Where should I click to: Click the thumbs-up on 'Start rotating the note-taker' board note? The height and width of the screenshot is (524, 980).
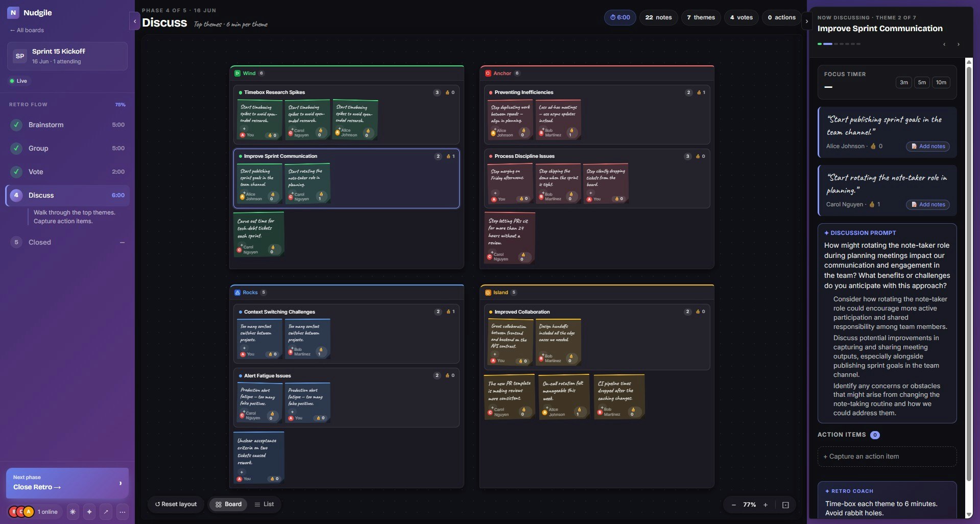321,196
